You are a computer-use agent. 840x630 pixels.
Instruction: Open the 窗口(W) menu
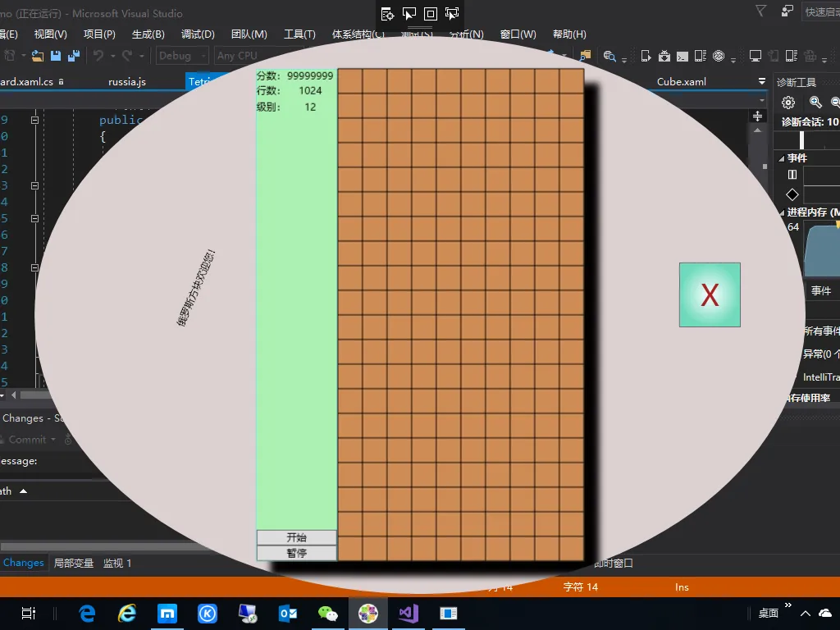tap(518, 34)
